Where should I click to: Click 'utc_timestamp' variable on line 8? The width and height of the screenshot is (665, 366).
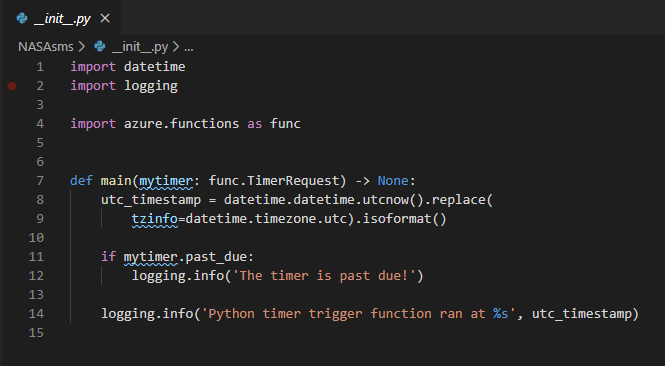click(x=151, y=200)
